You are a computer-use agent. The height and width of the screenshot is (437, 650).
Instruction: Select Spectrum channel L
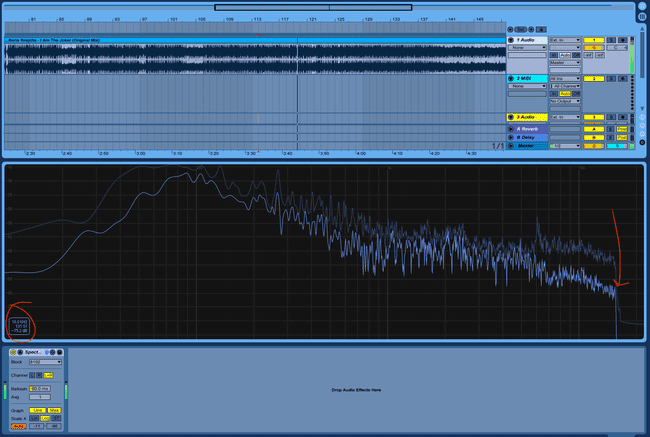[x=32, y=375]
